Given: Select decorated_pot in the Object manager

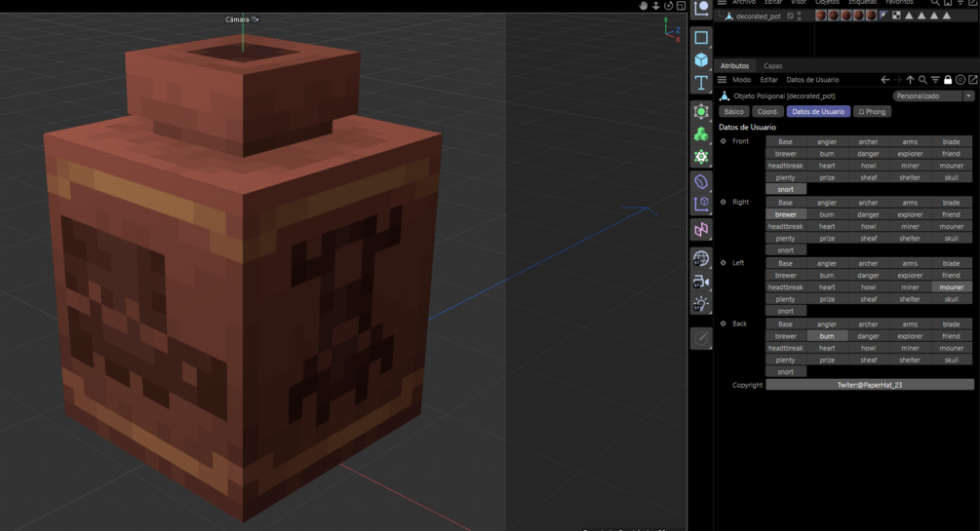Looking at the screenshot, I should click(x=758, y=17).
